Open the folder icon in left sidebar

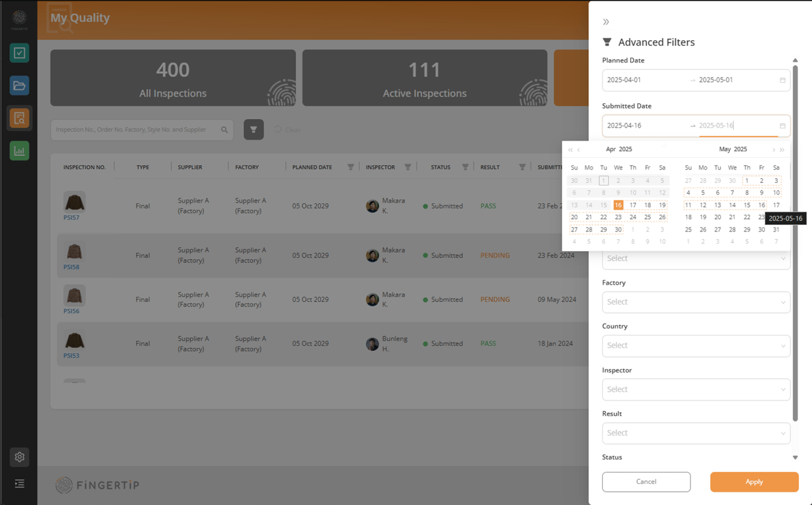(19, 85)
